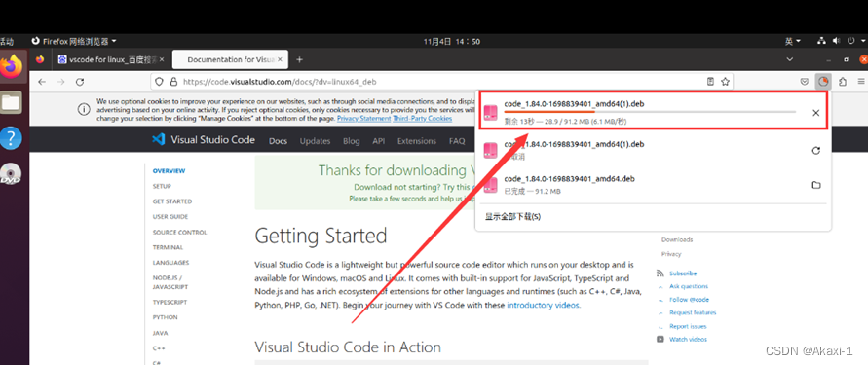This screenshot has height=365, width=868.
Task: Cancel the in-progress code_1.84.0 download
Action: click(815, 113)
